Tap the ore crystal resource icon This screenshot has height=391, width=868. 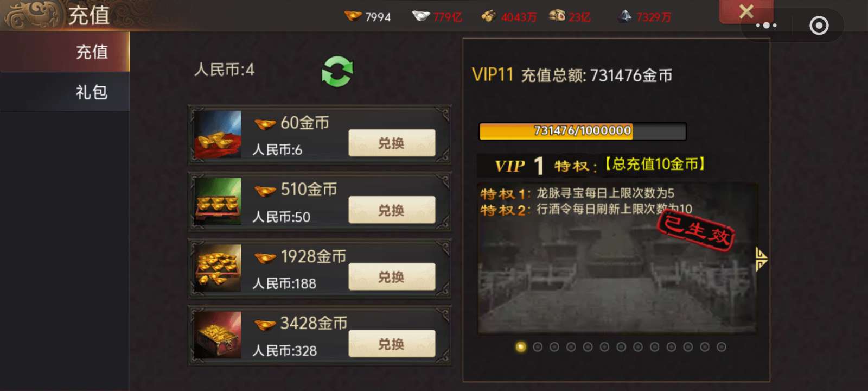click(624, 16)
